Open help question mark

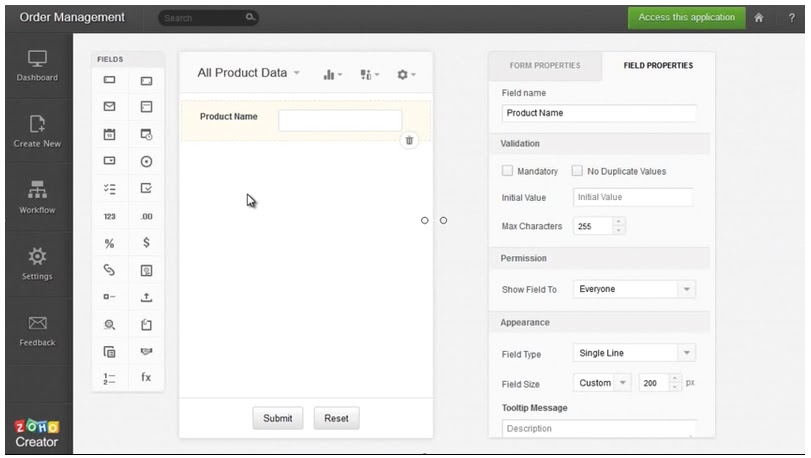(791, 18)
